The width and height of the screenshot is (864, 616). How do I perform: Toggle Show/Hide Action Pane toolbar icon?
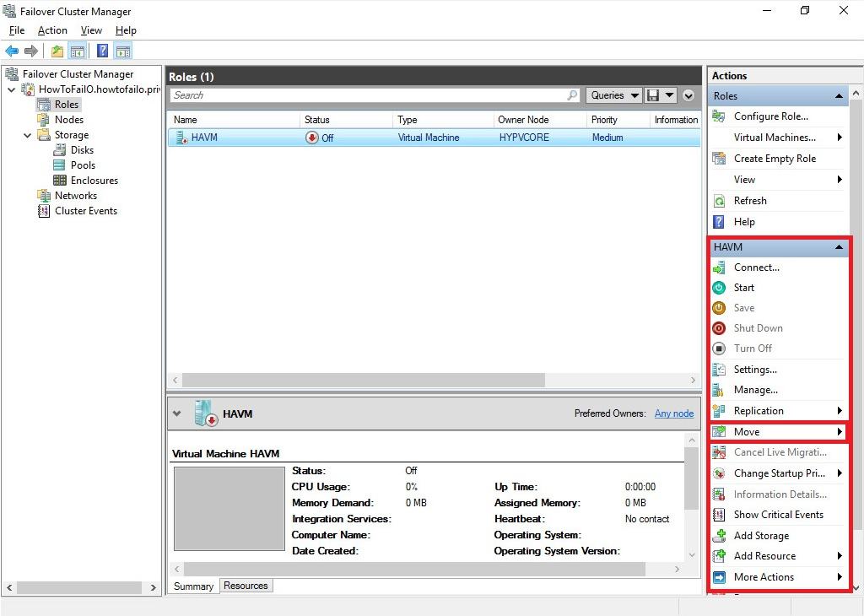[123, 51]
